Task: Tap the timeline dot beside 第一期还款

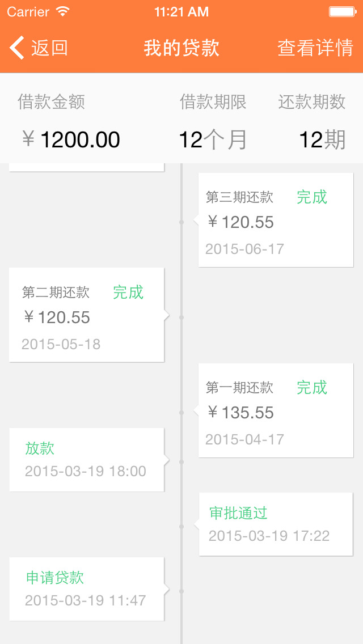Action: (181, 413)
